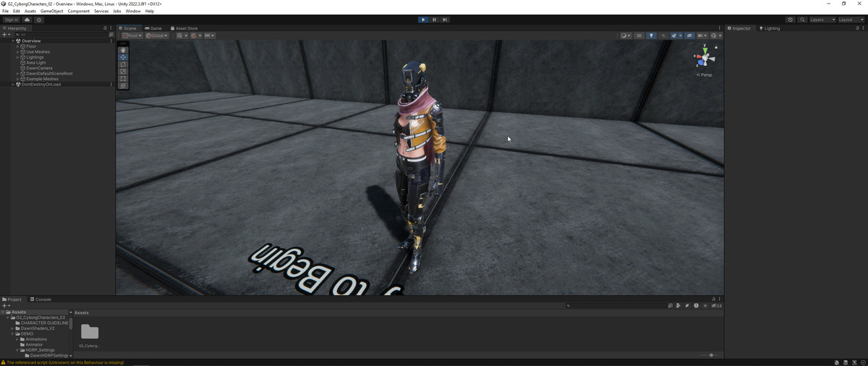Select the Rotate tool
The width and height of the screenshot is (868, 366).
click(123, 64)
